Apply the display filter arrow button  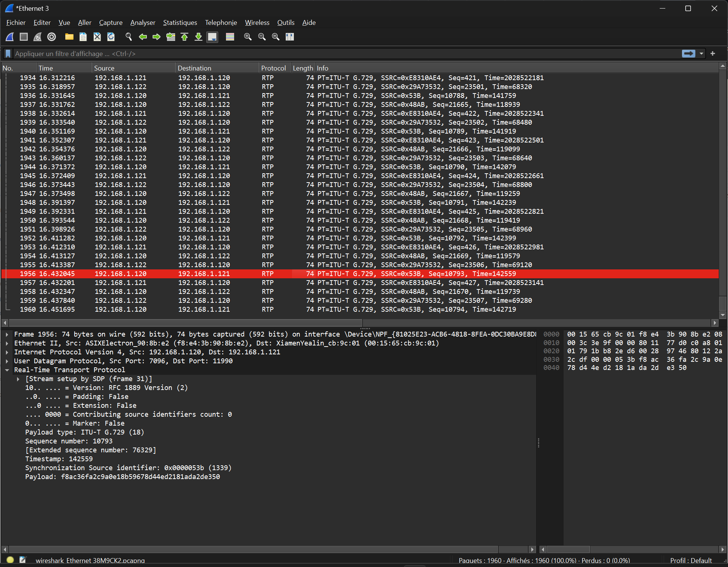pos(689,54)
